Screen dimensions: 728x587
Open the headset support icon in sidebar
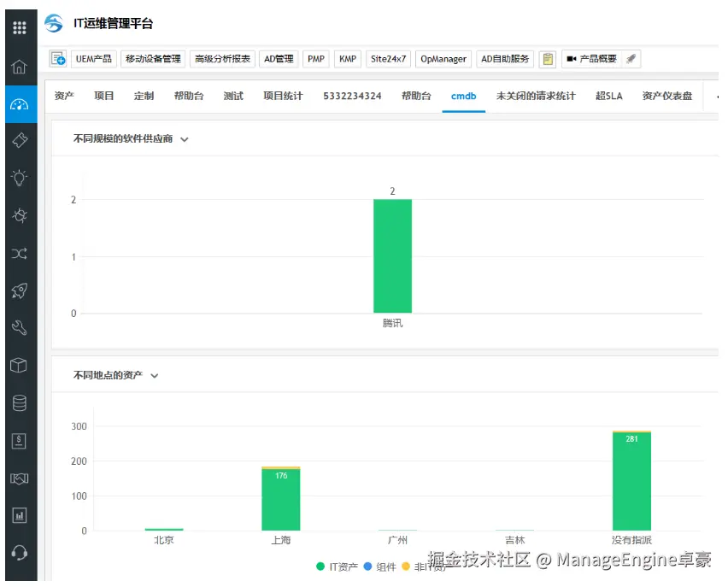pyautogui.click(x=19, y=553)
